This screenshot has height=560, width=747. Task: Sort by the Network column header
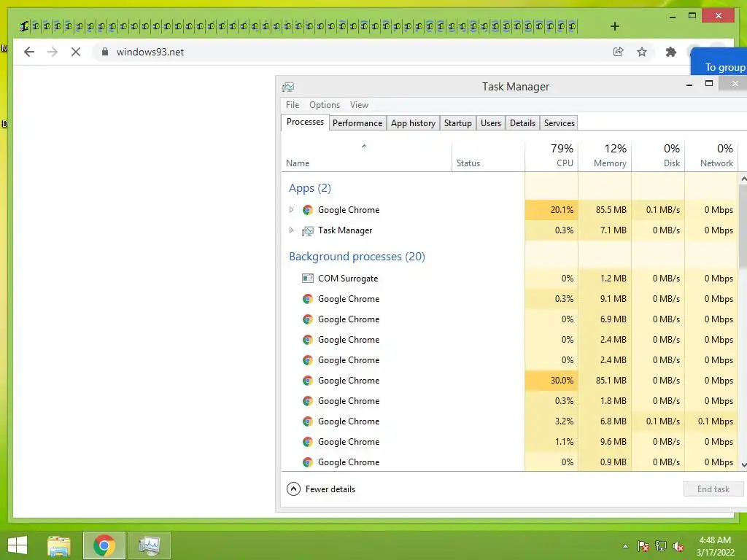click(712, 156)
